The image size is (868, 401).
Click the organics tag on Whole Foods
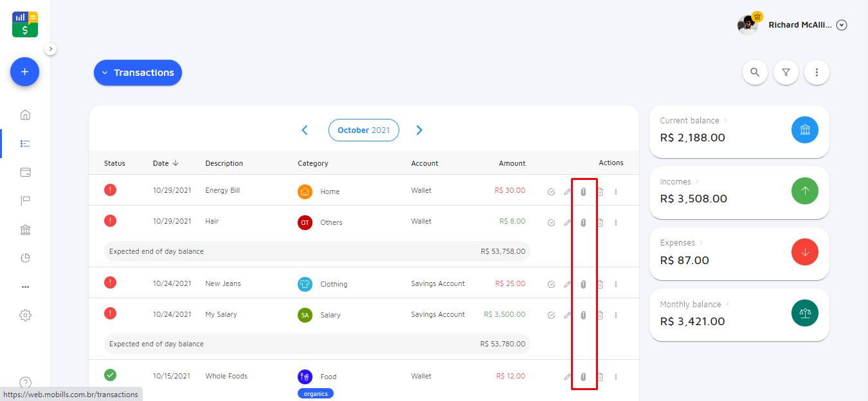[x=316, y=393]
